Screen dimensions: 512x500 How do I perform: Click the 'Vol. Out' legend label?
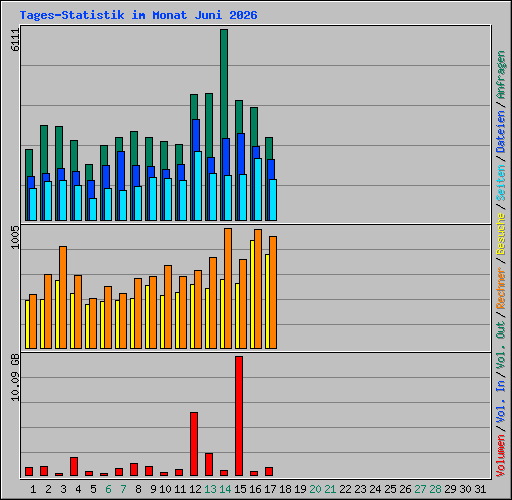point(501,345)
